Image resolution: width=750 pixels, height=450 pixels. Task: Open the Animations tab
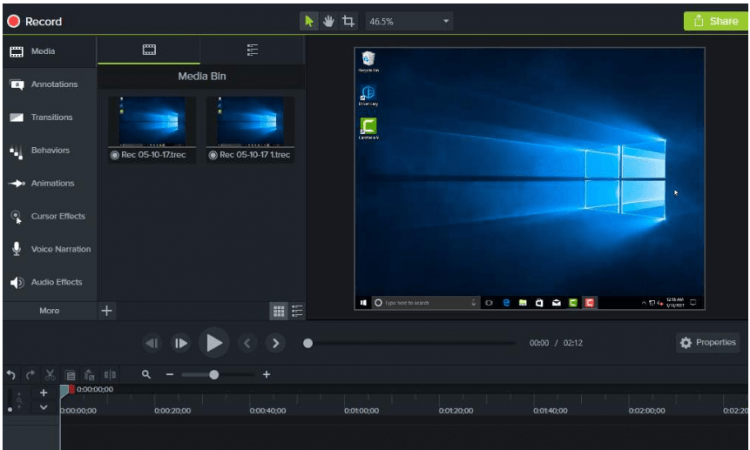(x=50, y=183)
